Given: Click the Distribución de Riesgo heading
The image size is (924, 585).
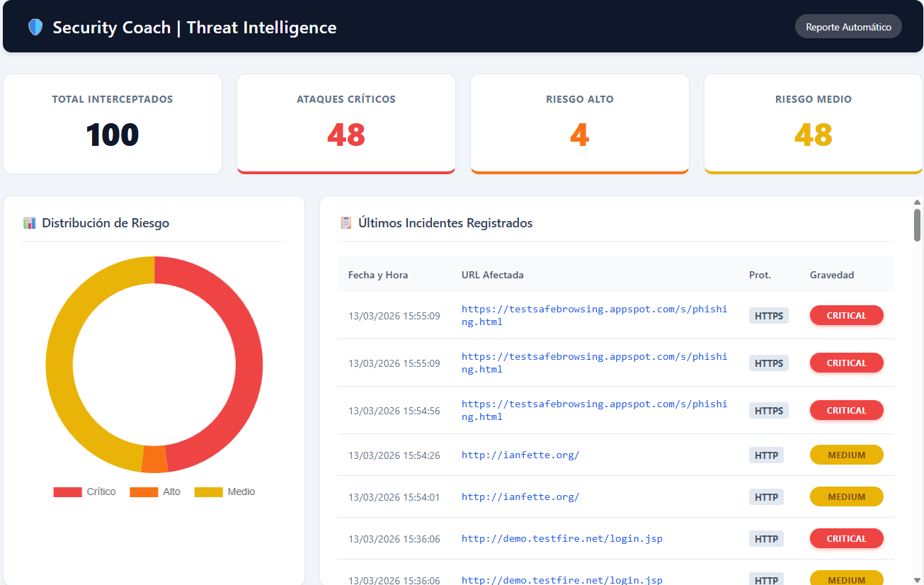Looking at the screenshot, I should [x=105, y=223].
